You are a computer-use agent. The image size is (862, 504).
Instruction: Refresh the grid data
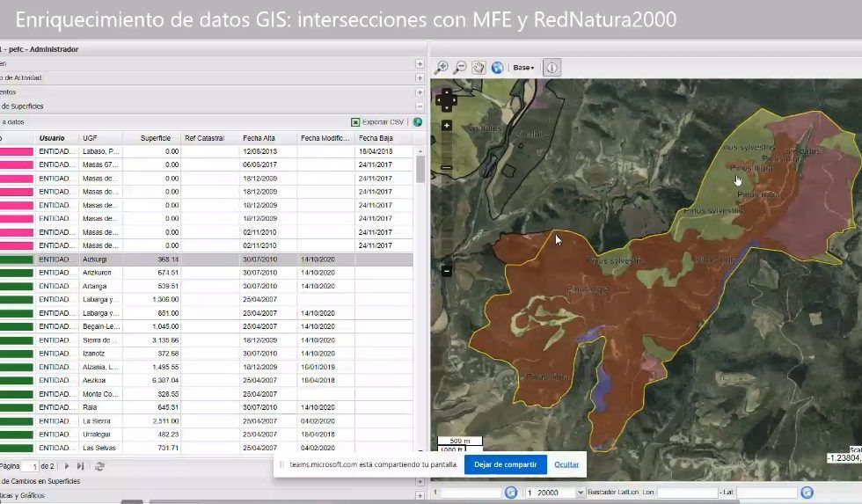99,466
